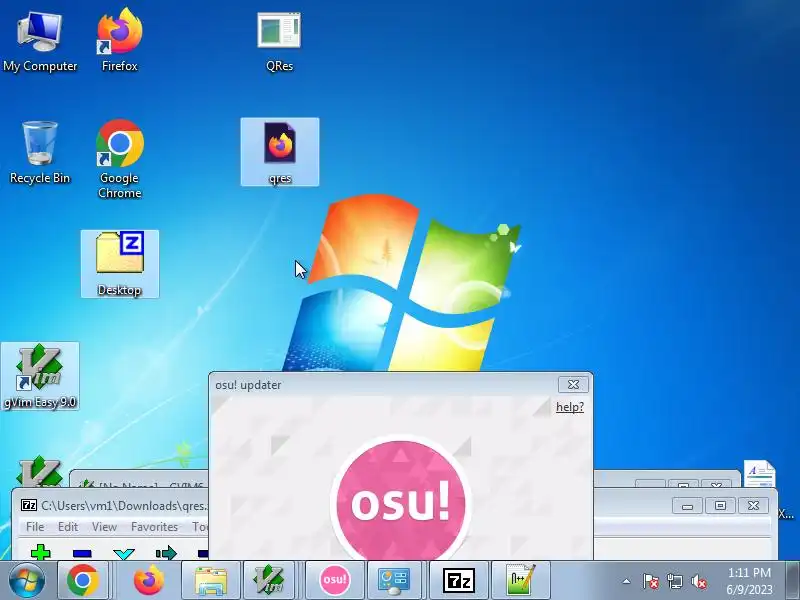Close the osu! updater window
Screen dimensions: 800x600
point(573,385)
